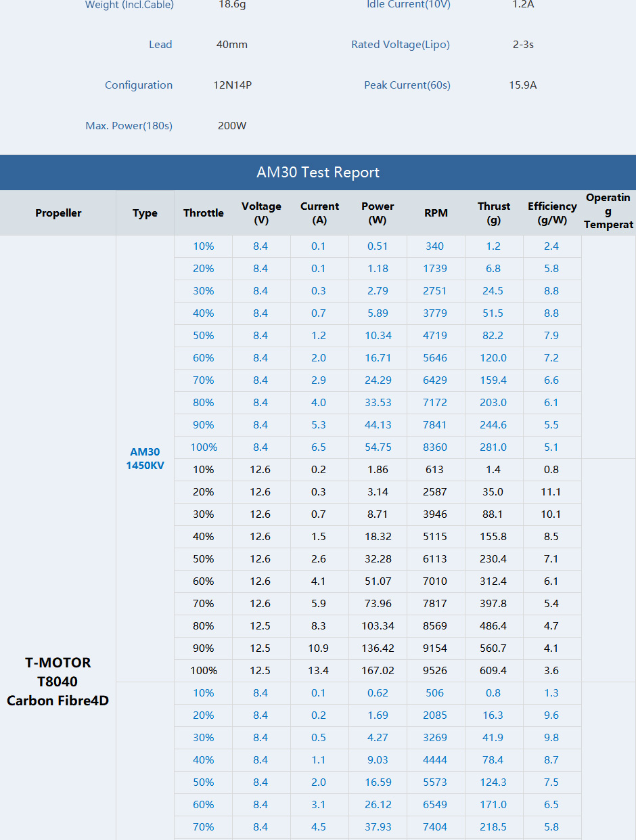Select the 167.02 power value
This screenshot has width=636, height=840.
point(378,671)
